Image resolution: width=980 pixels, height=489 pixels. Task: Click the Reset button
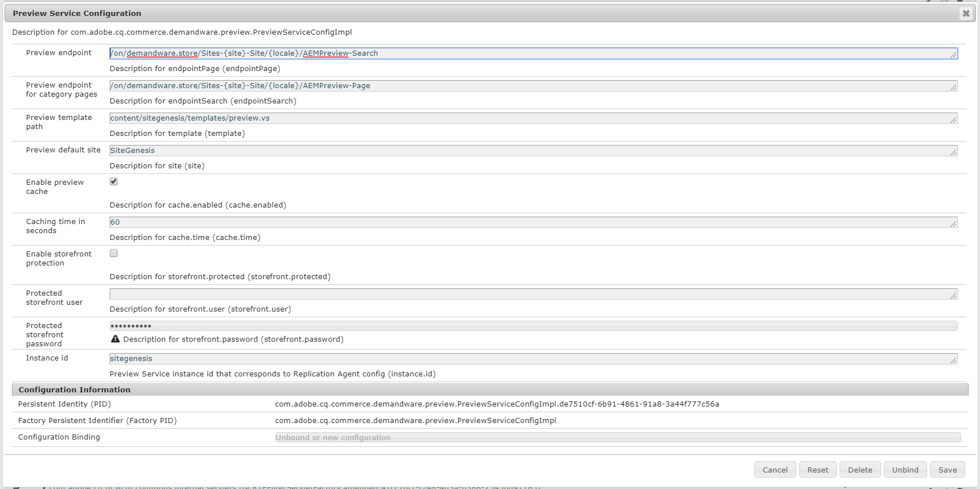(817, 470)
